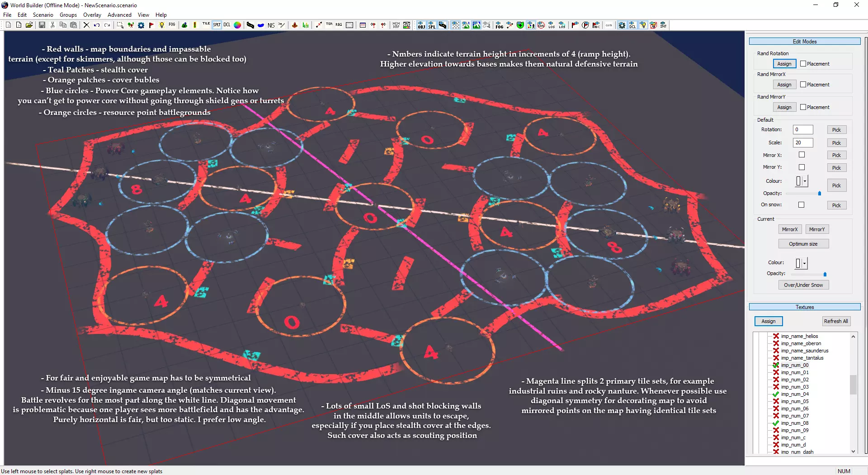Click the light bulb toolbar icon
This screenshot has height=475, width=868.
pos(162,25)
